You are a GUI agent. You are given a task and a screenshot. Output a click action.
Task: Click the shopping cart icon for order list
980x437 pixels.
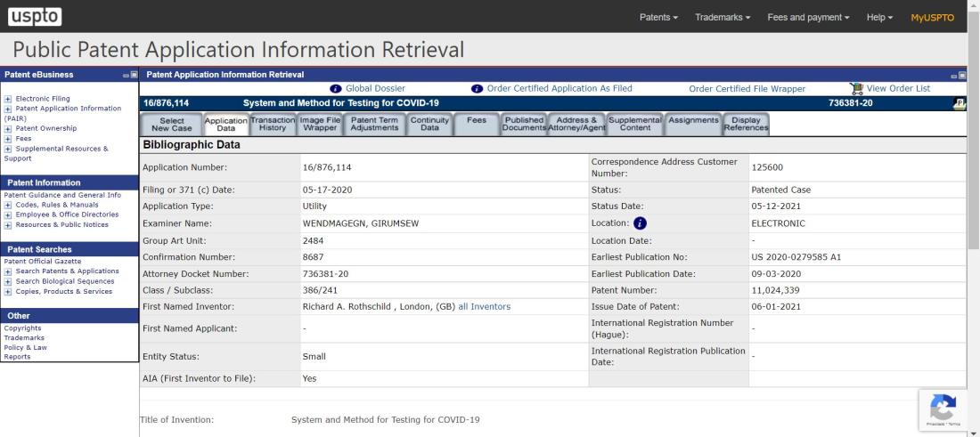(x=856, y=89)
